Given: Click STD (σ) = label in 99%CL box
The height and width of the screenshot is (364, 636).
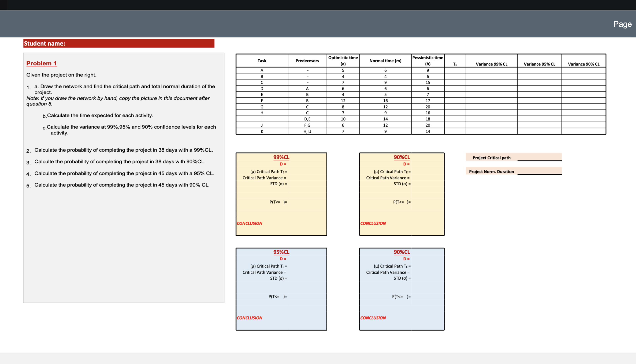Looking at the screenshot, I should [x=278, y=184].
